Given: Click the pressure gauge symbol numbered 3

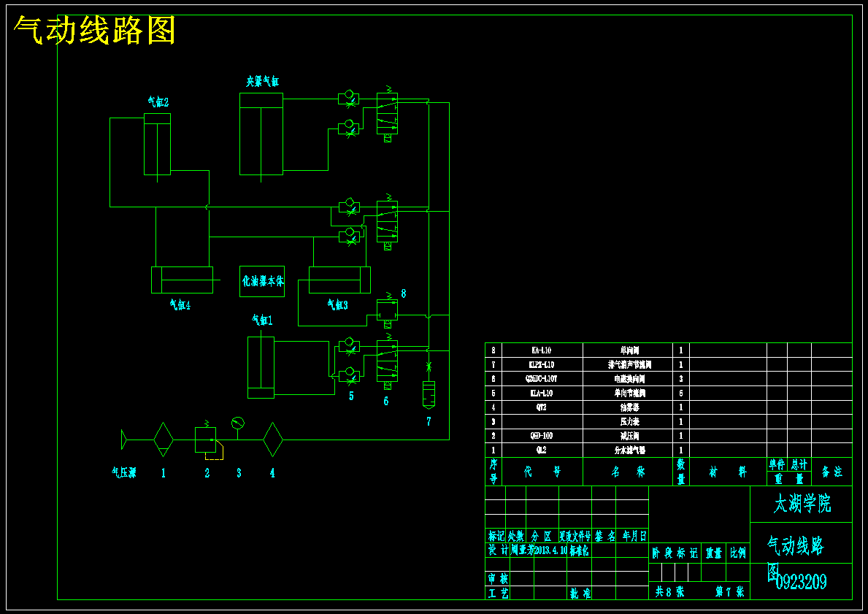Looking at the screenshot, I should click(238, 423).
